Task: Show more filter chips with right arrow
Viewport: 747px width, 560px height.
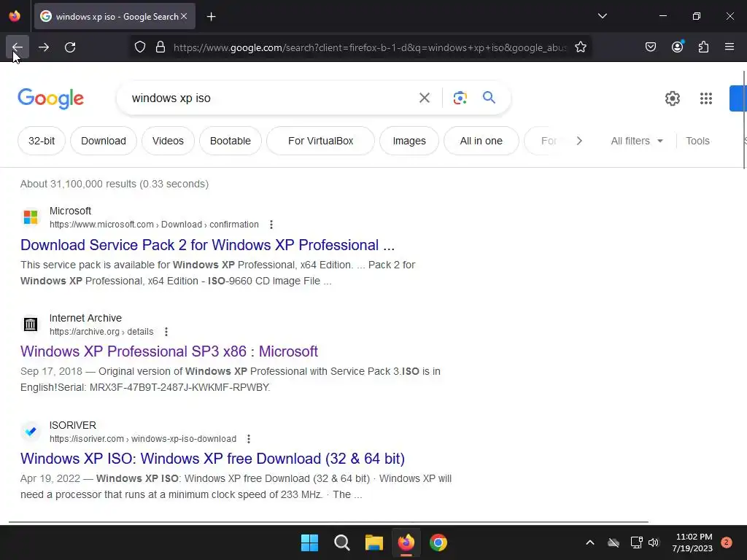Action: [579, 141]
